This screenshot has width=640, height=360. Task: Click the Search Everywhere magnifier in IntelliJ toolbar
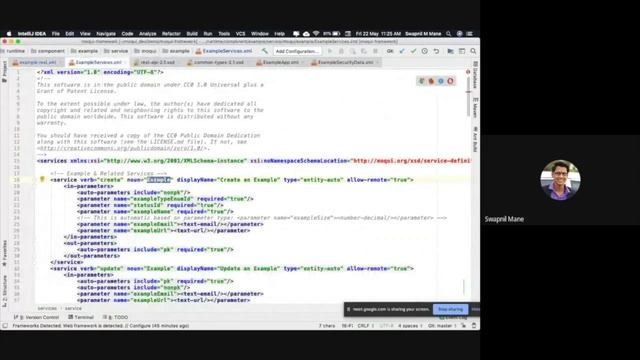pos(473,51)
